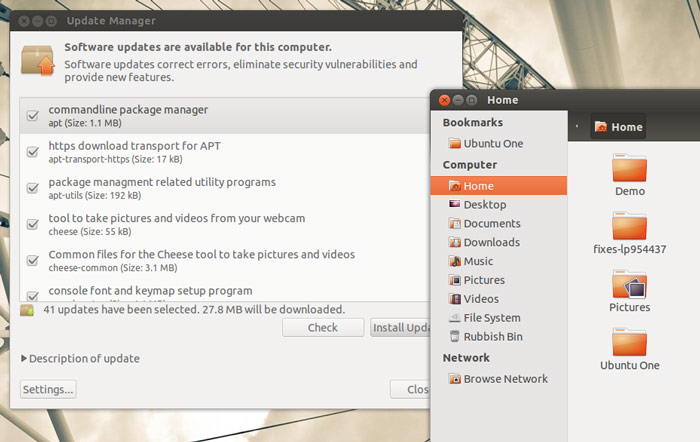Select 'Common files for the Cheese tool' row

point(225,260)
